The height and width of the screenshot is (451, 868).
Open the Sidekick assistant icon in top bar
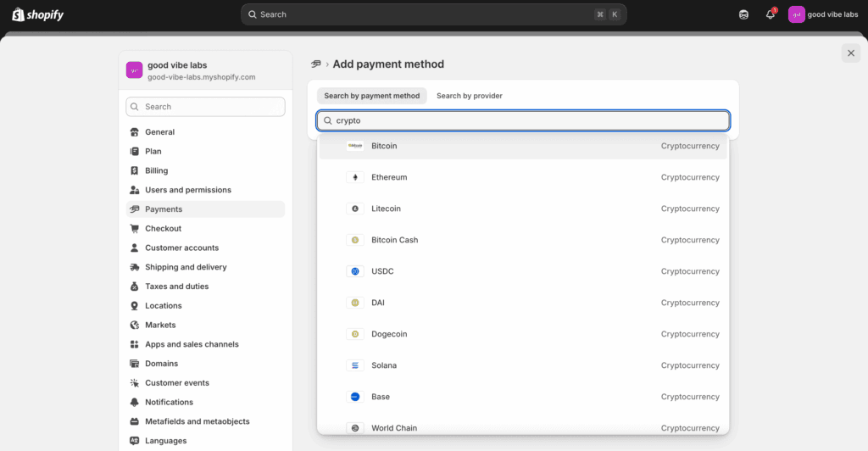(x=743, y=14)
